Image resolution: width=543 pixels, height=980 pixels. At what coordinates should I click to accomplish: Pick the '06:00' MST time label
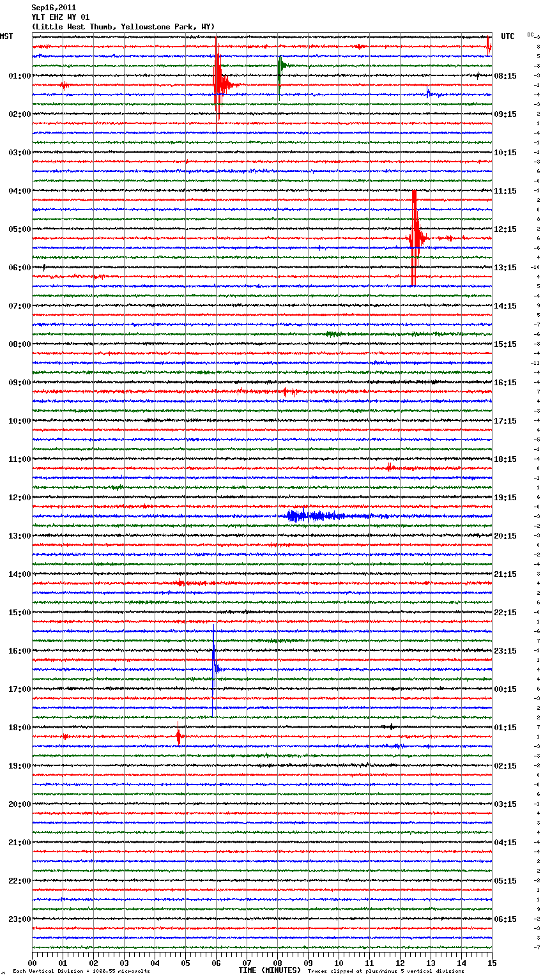coord(19,268)
